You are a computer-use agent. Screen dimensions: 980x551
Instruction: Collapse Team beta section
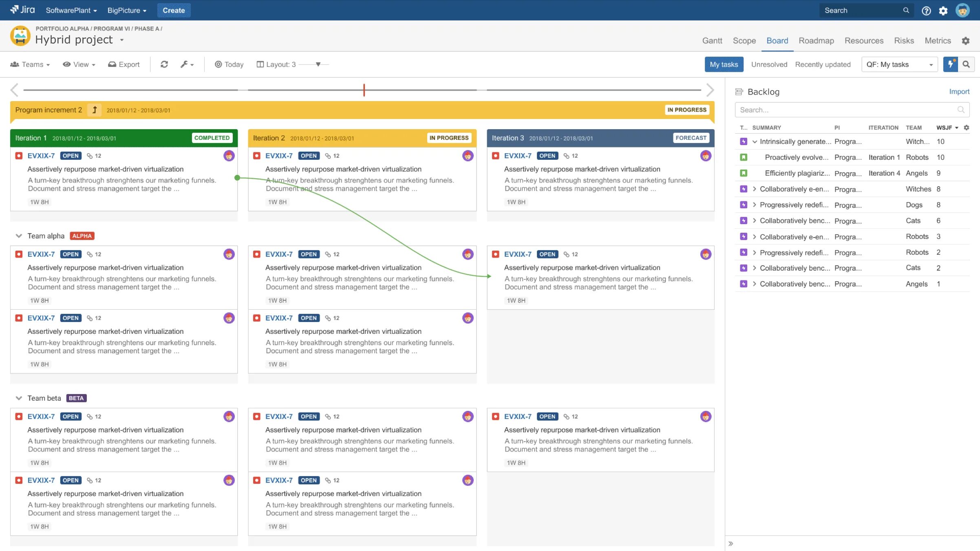[x=18, y=398]
